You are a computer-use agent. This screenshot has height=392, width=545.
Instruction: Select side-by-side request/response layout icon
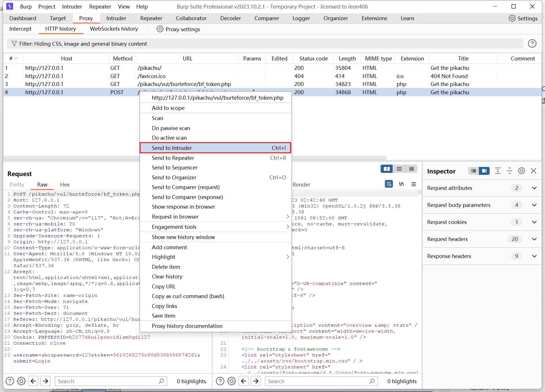point(387,169)
